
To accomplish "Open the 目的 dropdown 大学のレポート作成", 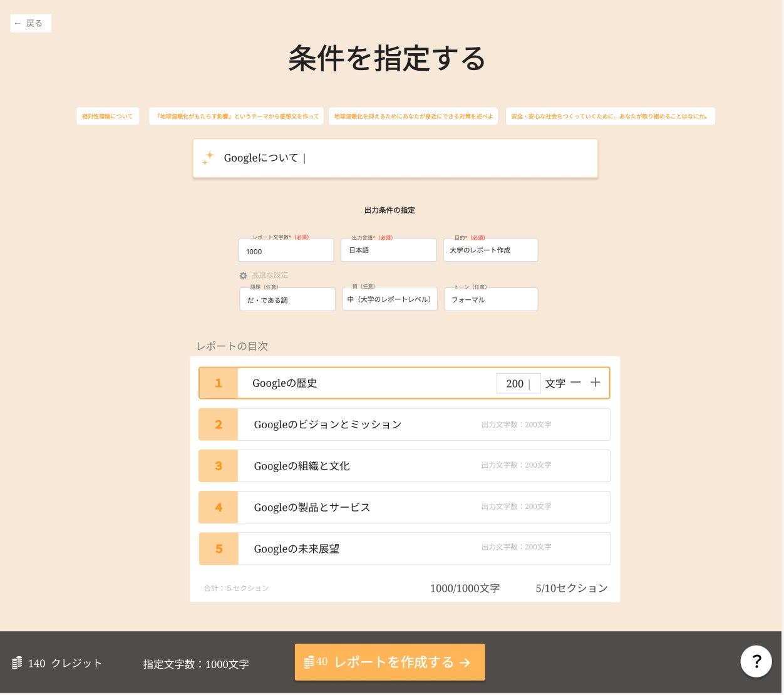I will pyautogui.click(x=490, y=250).
